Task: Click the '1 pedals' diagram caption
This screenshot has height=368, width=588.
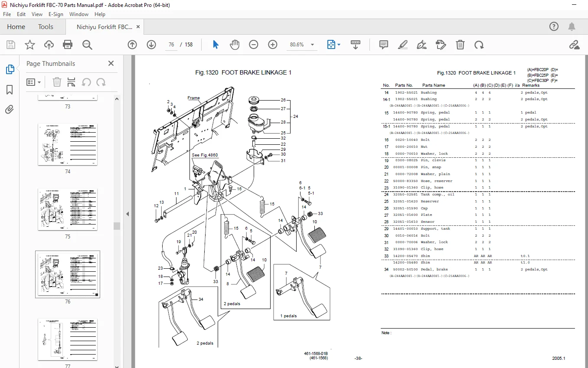Action: pyautogui.click(x=288, y=316)
